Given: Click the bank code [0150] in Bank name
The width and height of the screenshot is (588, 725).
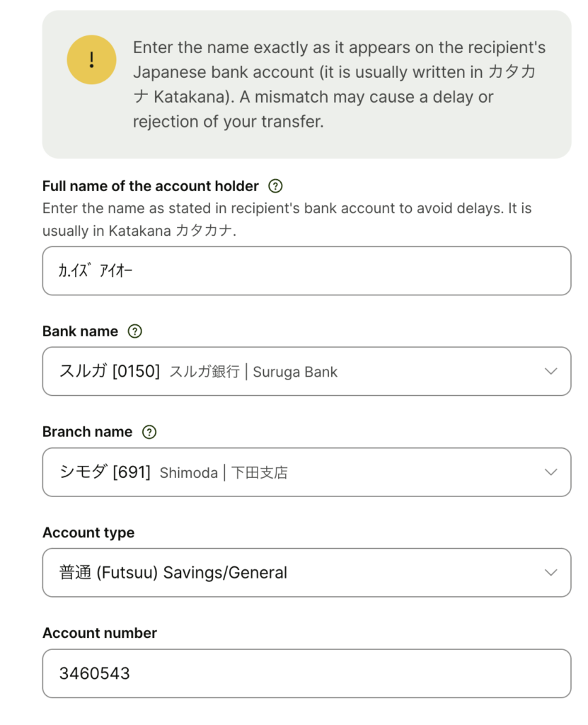Looking at the screenshot, I should point(136,371).
